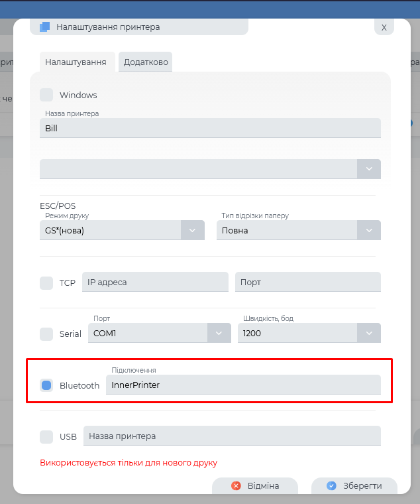Click the red cancel icon on Відміна

point(236,485)
